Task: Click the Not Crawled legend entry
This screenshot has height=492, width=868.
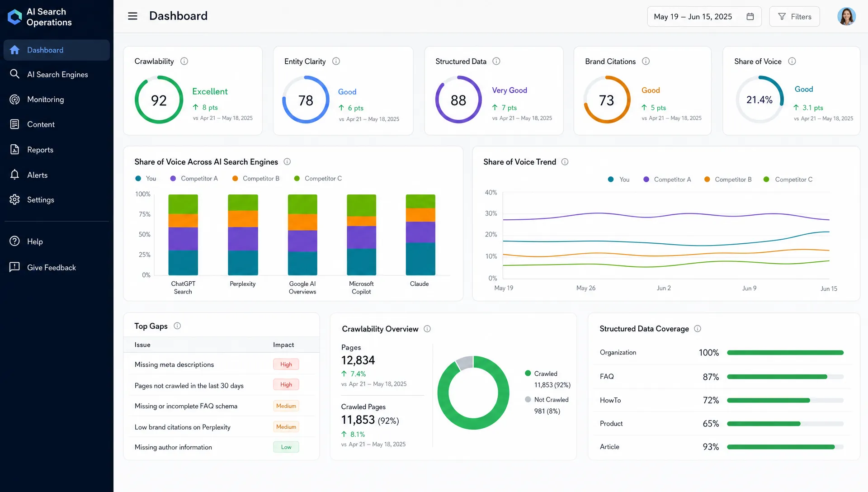Action: pos(547,405)
